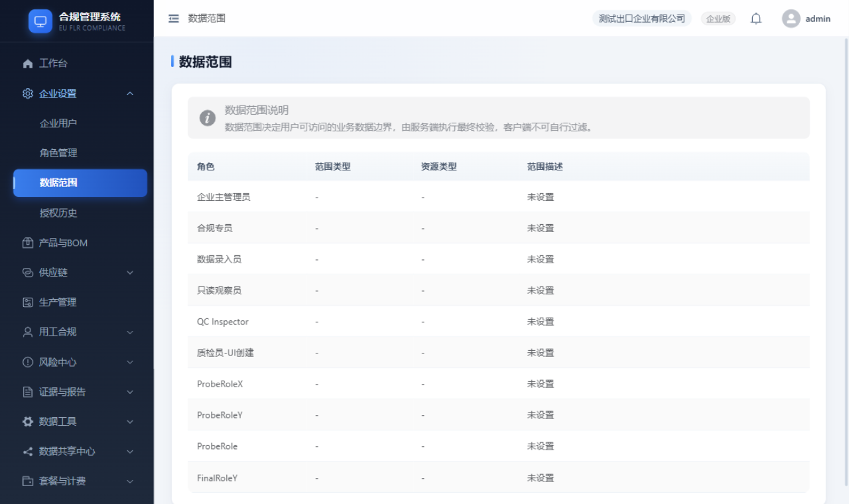
Task: Expand the 风险中心 menu chevron
Action: click(130, 362)
